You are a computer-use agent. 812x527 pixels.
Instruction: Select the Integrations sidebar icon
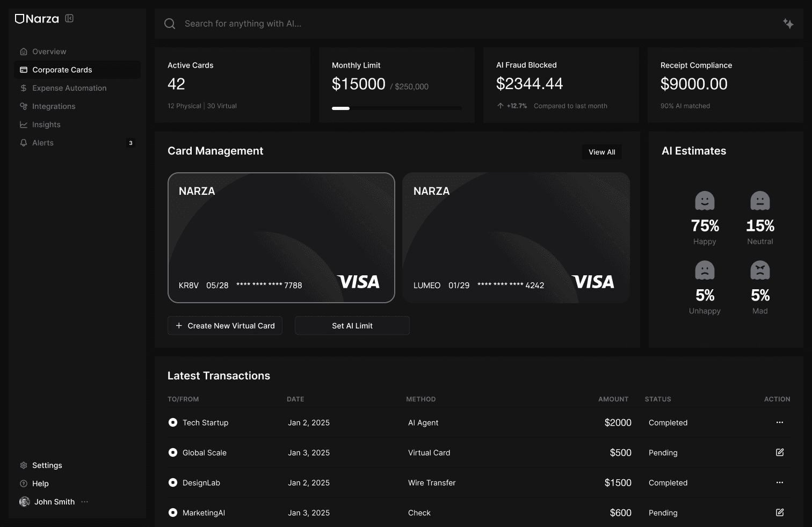(24, 106)
